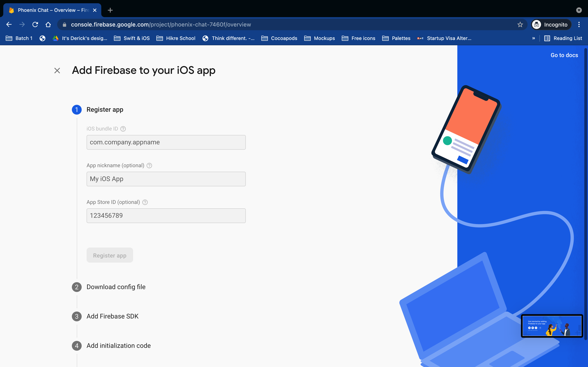Expand step 2 Download config file
Screen dimensions: 588x367
coord(116,287)
